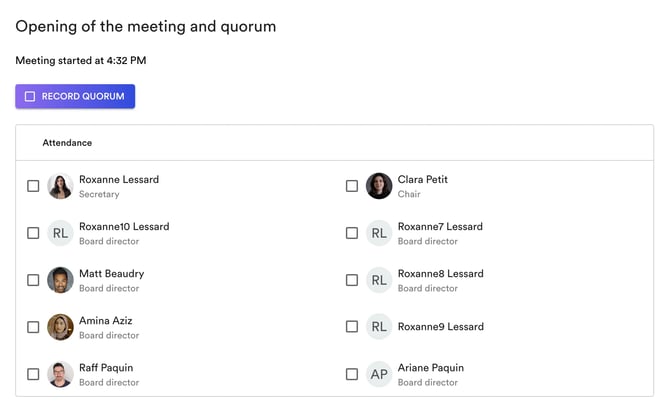The width and height of the screenshot is (670, 411).
Task: Open Matt Beaudry's profile picture
Action: [x=60, y=280]
